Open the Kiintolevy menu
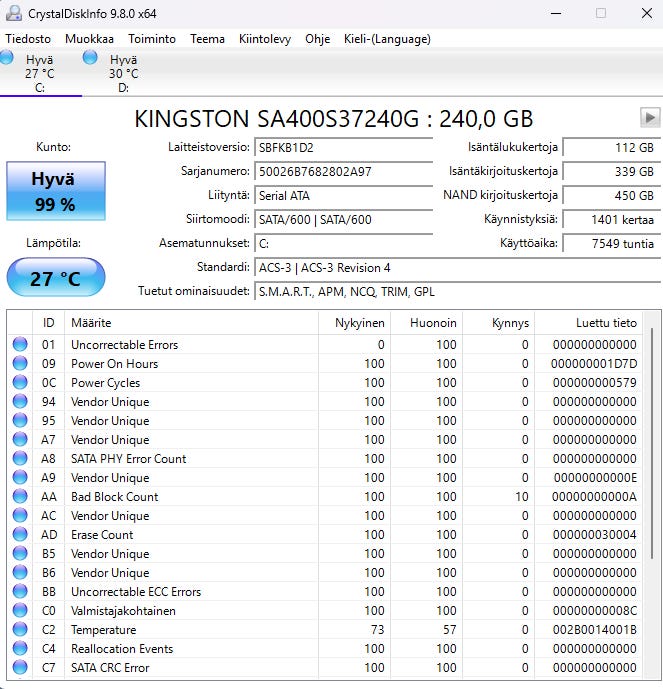Viewport: 663px width, 689px height. [x=265, y=39]
